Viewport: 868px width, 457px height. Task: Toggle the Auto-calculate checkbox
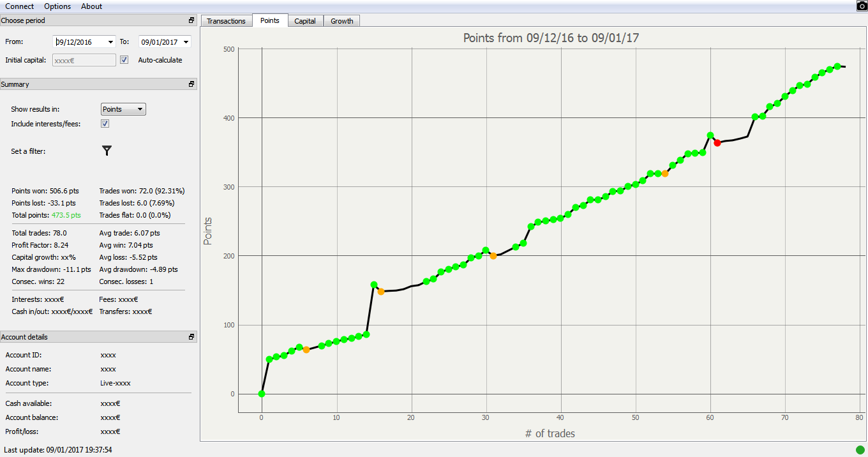coord(124,60)
